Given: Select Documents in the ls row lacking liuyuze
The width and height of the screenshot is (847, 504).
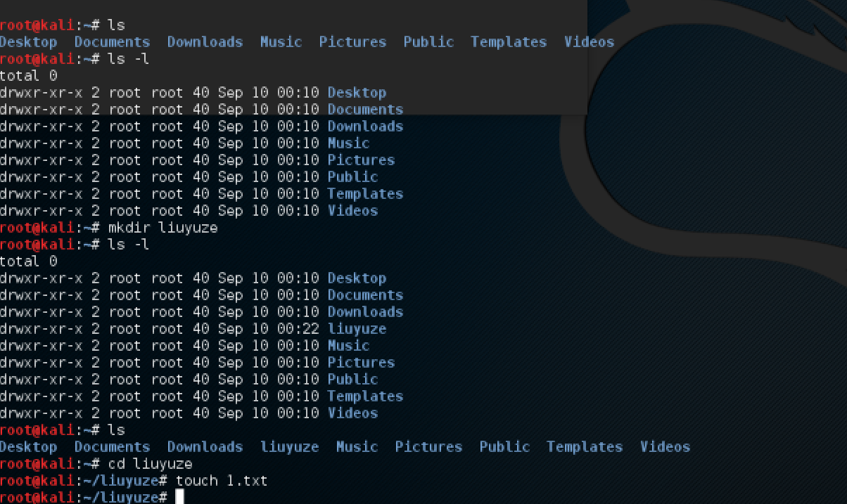Looking at the screenshot, I should (112, 42).
